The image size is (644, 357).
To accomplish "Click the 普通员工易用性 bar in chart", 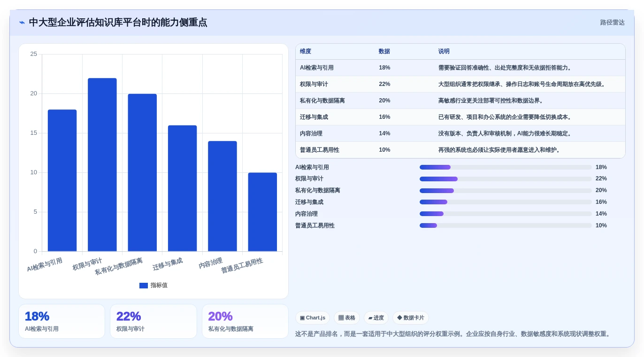I will click(x=262, y=212).
